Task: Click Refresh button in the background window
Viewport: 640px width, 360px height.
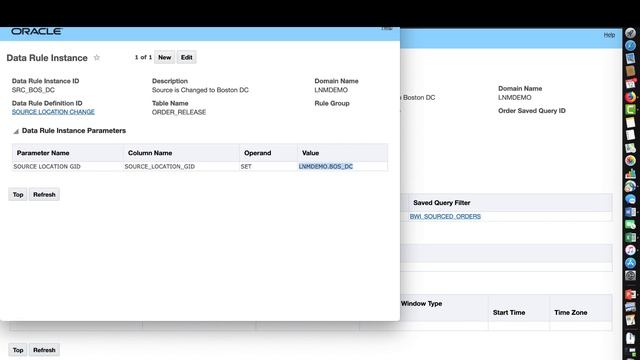Action: coord(44,350)
